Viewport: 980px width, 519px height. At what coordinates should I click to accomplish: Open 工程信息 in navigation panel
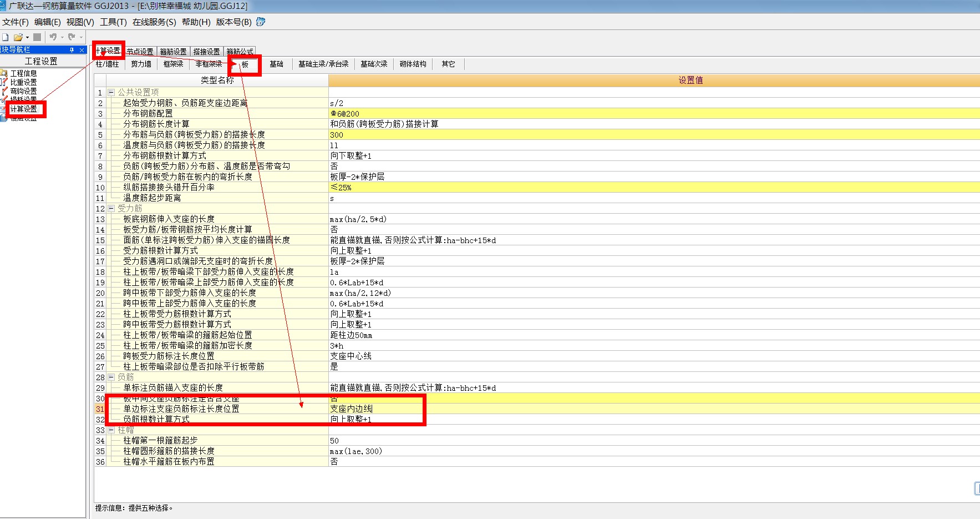click(23, 73)
